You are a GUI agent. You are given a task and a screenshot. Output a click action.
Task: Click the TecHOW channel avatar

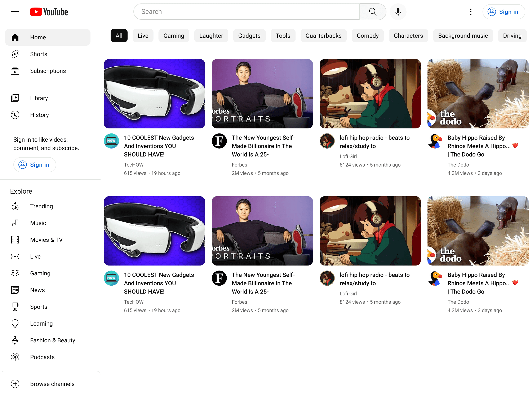pyautogui.click(x=111, y=141)
